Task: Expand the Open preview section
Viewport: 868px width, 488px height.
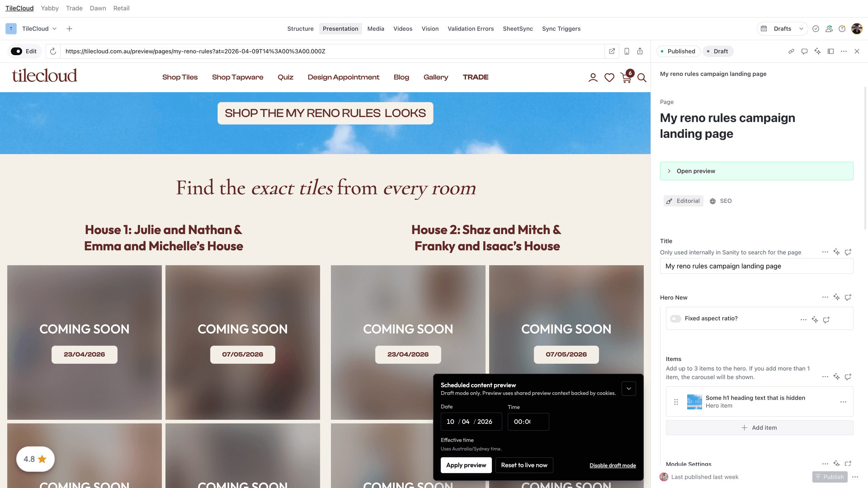Action: click(756, 171)
